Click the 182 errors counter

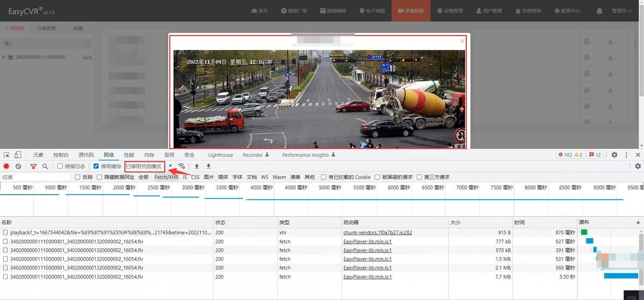(x=565, y=155)
